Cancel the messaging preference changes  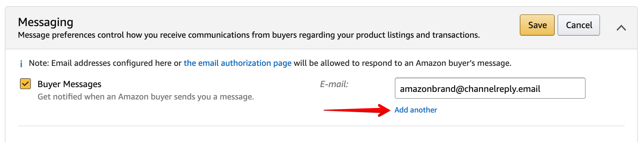578,25
